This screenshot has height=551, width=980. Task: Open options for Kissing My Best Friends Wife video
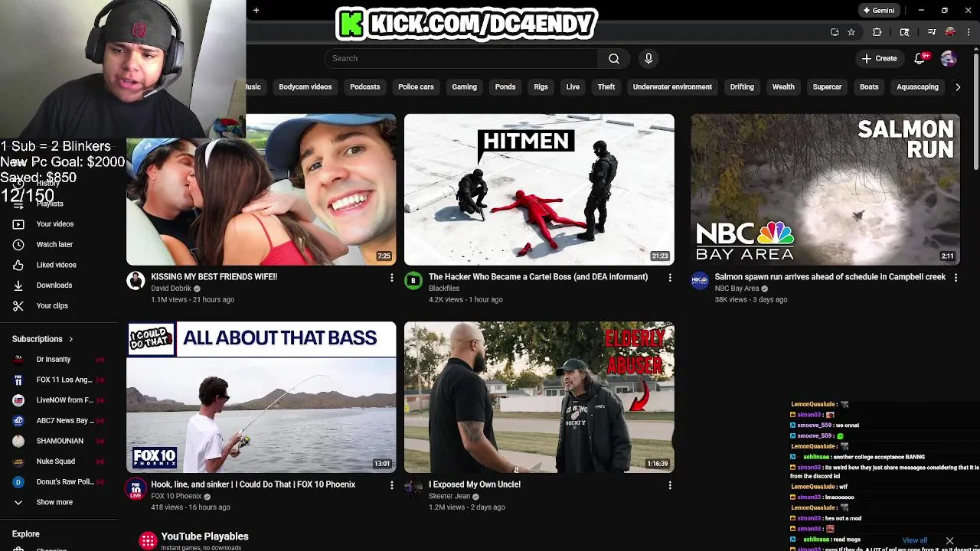click(391, 277)
